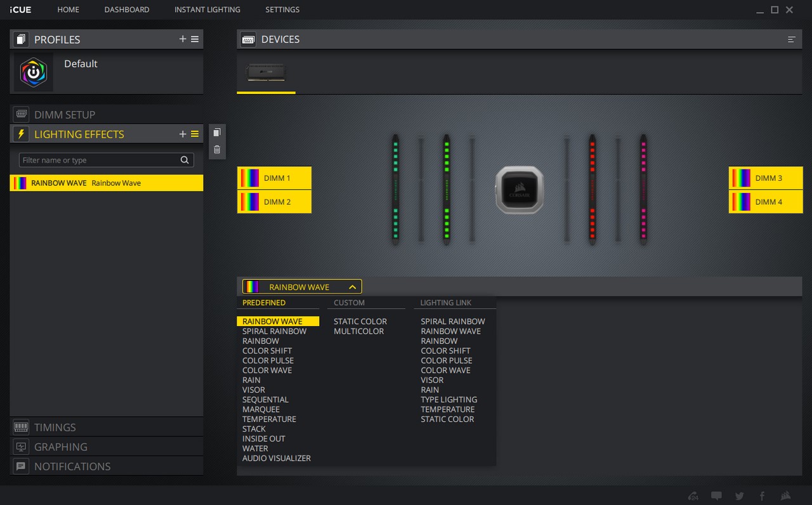Select the DIMM 1 button

275,178
